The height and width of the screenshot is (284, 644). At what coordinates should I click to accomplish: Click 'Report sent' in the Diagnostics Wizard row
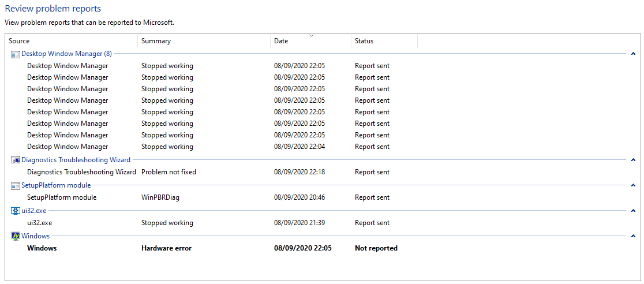(372, 172)
